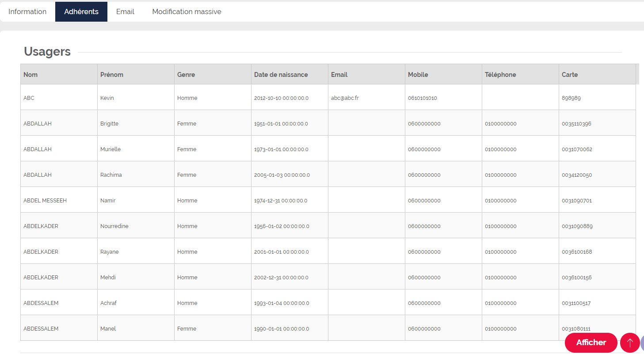The image size is (644, 358).
Task: Click birth date 2012-10-10 00:00:00.0
Action: 281,98
